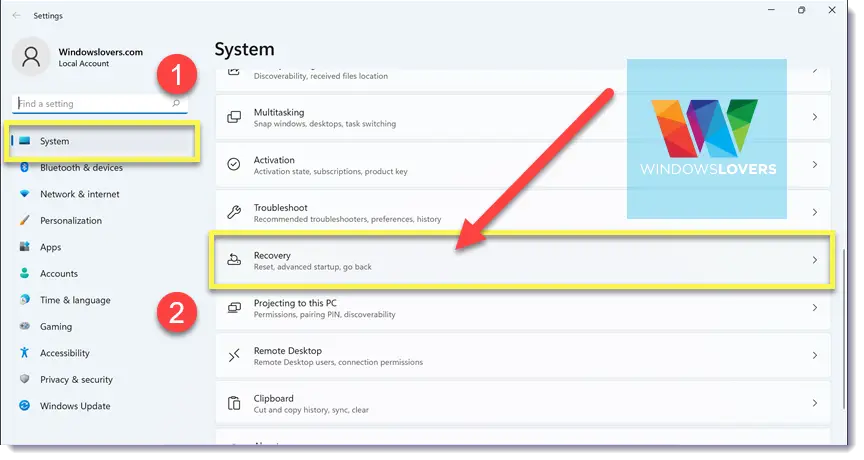This screenshot has height=460, width=864.
Task: Click the 'Local Account' text
Action: 84,63
